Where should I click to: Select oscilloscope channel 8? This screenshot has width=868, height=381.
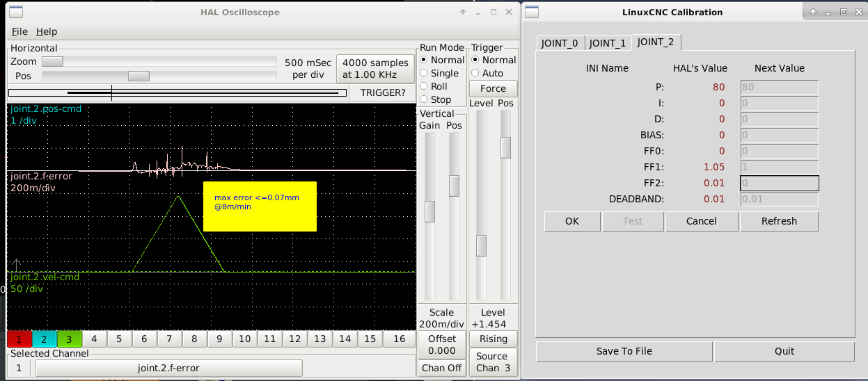(194, 339)
